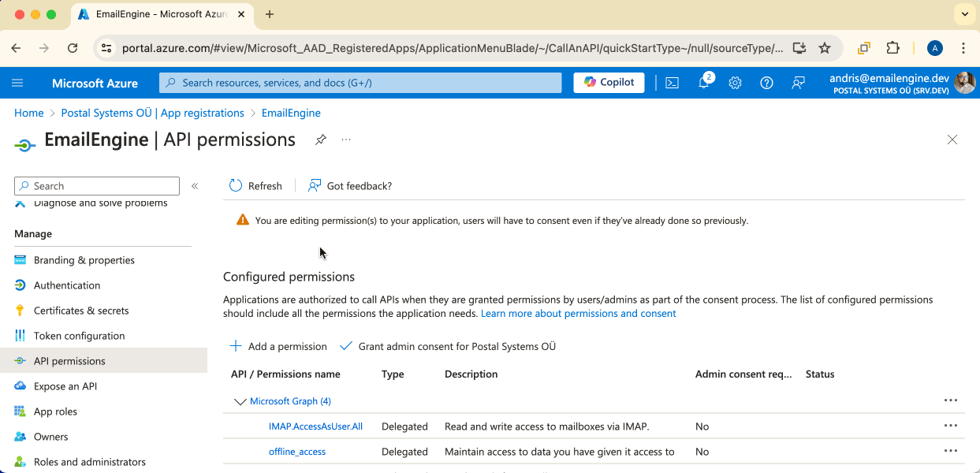Collapse the Microsoft Graph permissions group
980x473 pixels.
(x=240, y=401)
